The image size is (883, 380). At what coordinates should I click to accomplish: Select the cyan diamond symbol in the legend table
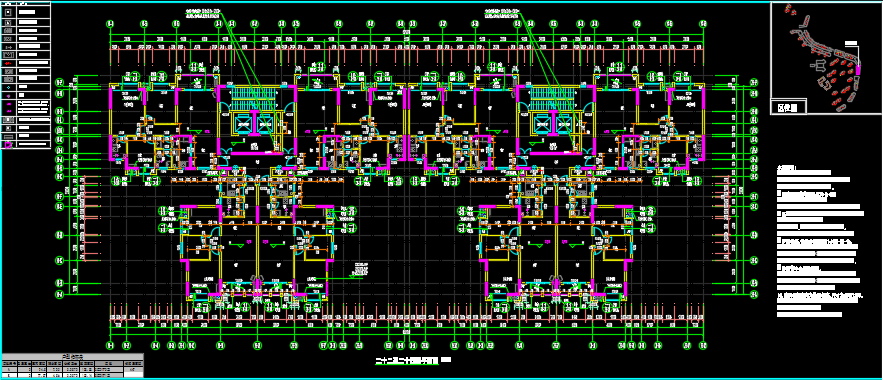[8, 87]
